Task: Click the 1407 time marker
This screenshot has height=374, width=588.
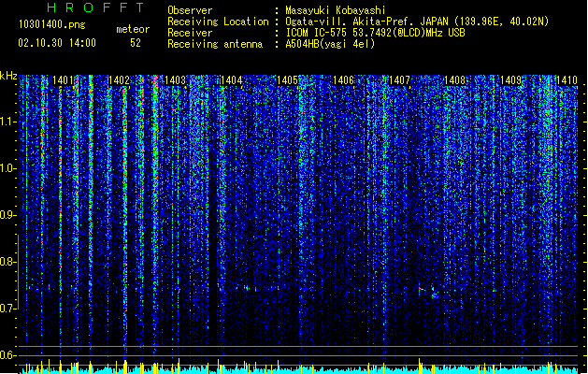Action: click(400, 80)
